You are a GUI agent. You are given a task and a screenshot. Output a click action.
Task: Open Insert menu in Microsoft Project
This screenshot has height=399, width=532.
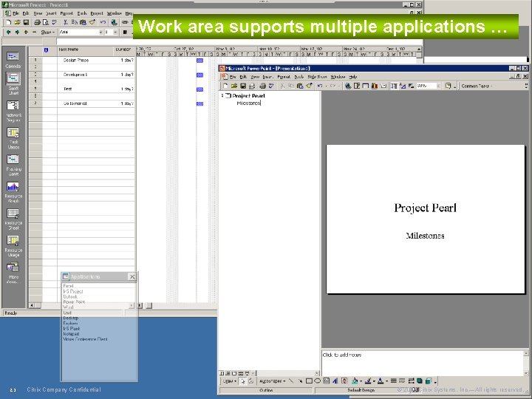[x=51, y=13]
